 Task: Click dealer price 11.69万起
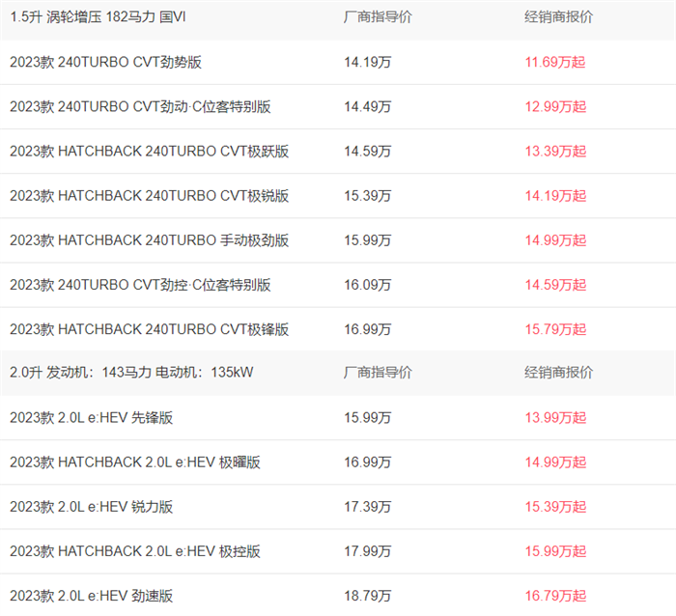(555, 62)
